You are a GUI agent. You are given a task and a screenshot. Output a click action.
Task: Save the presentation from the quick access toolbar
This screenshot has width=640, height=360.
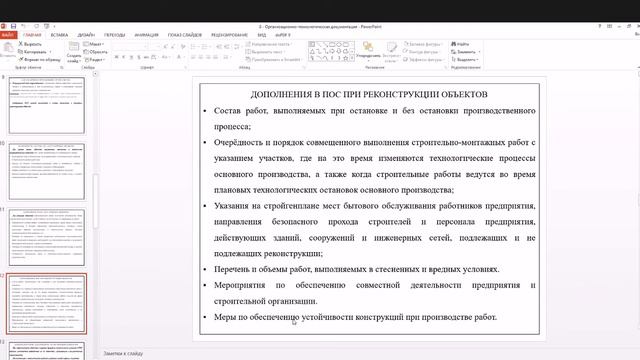(13, 26)
